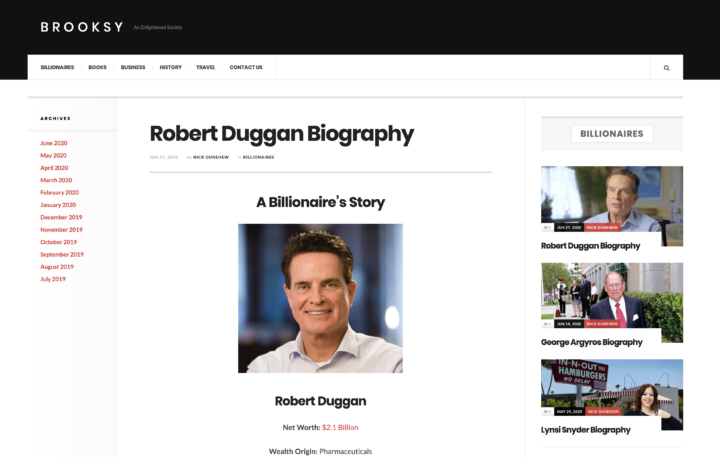Open the Books menu item

(97, 68)
